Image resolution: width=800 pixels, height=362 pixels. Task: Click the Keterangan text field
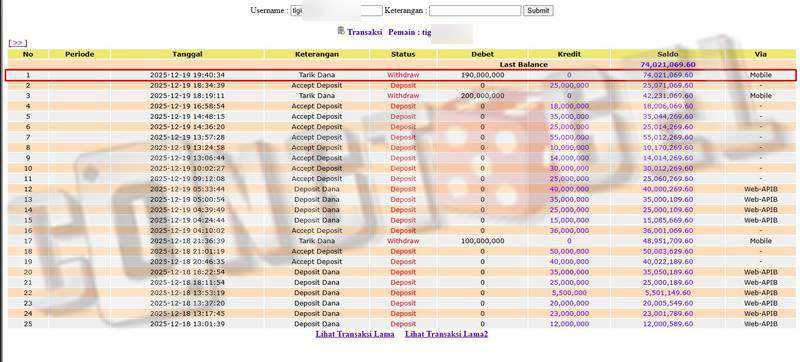point(475,11)
